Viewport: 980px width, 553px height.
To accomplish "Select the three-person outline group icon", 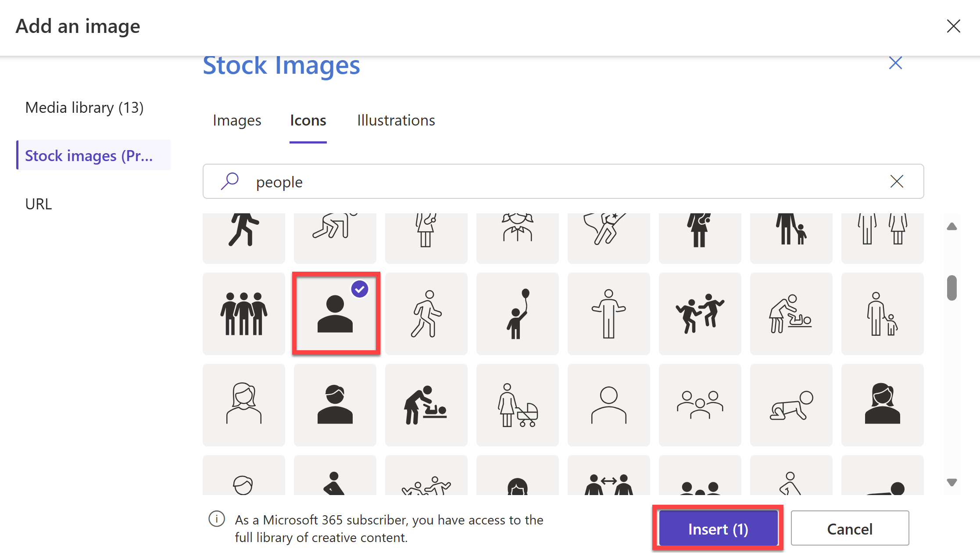I will click(700, 405).
